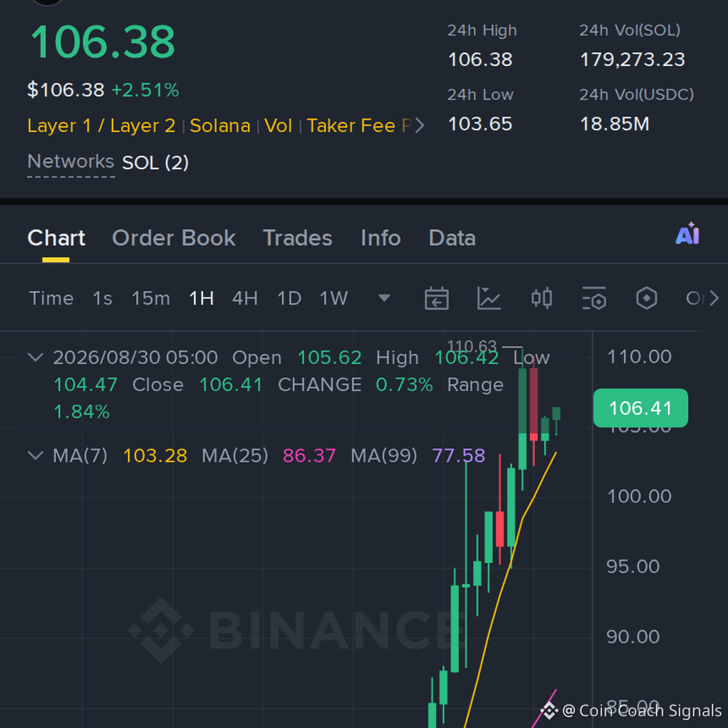Open the AI analysis icon
Viewport: 728px width, 728px height.
(x=687, y=233)
